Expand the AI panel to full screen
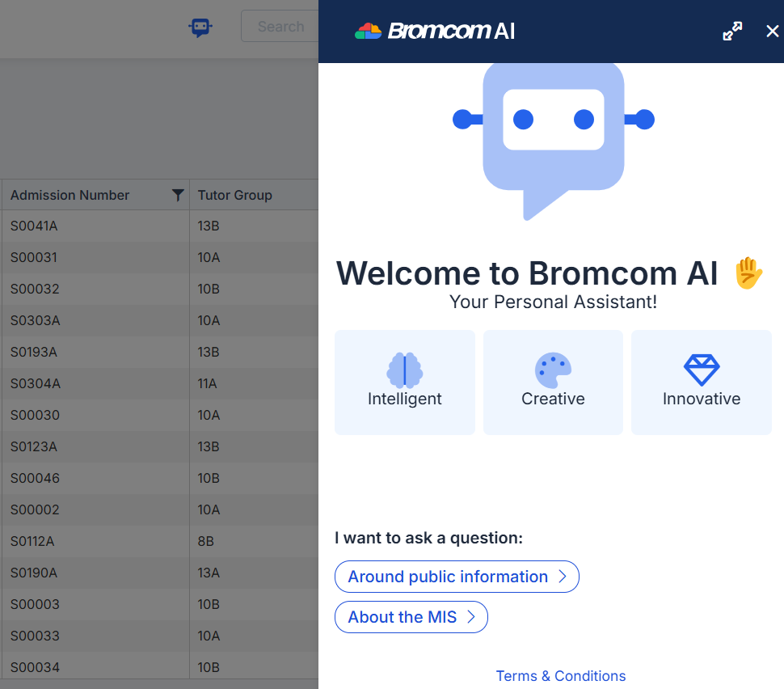This screenshot has width=784, height=689. pos(732,31)
